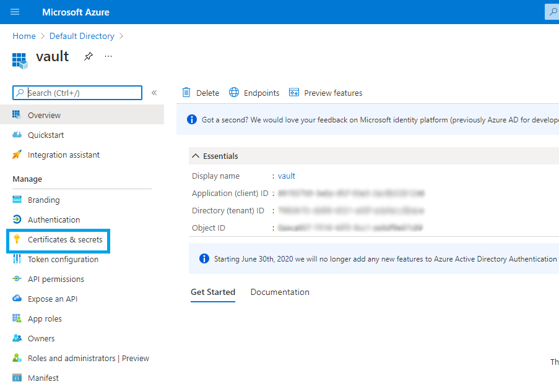Click the Manage section heading
The image size is (559, 392).
(x=27, y=179)
